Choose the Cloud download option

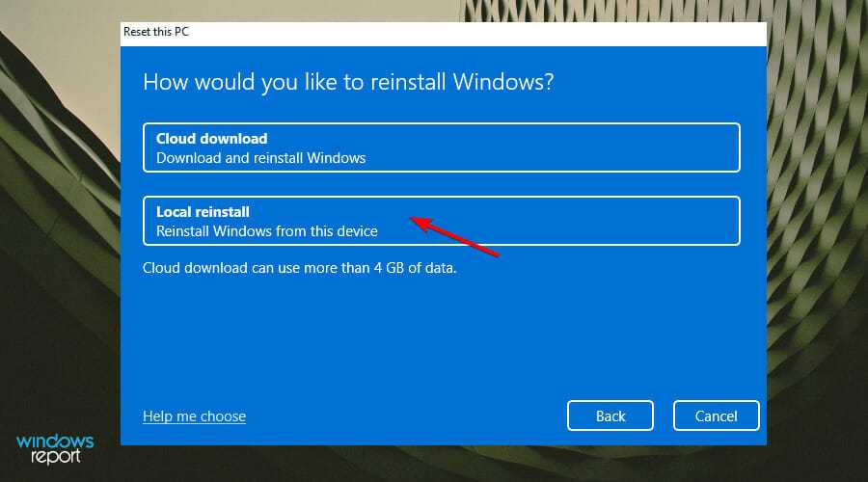click(x=441, y=147)
